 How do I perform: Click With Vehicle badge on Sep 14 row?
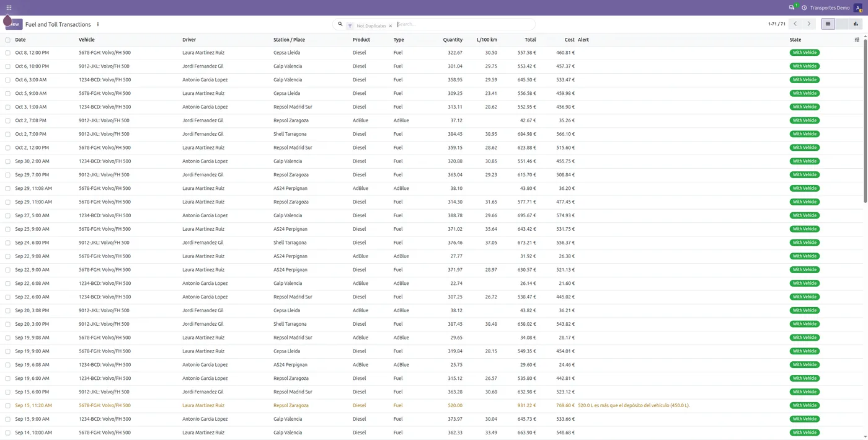click(x=805, y=433)
